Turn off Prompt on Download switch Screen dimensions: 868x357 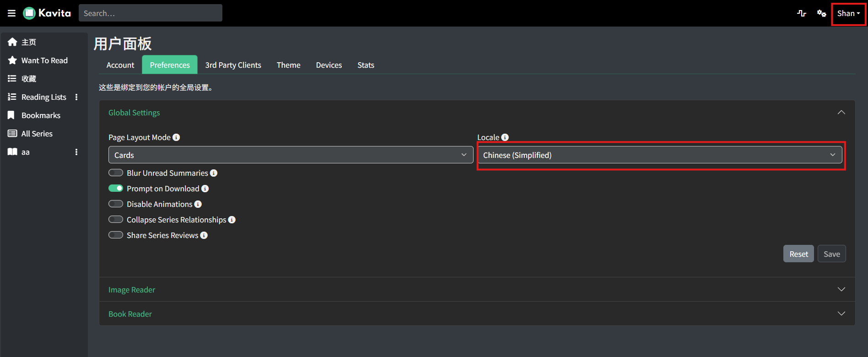point(116,188)
